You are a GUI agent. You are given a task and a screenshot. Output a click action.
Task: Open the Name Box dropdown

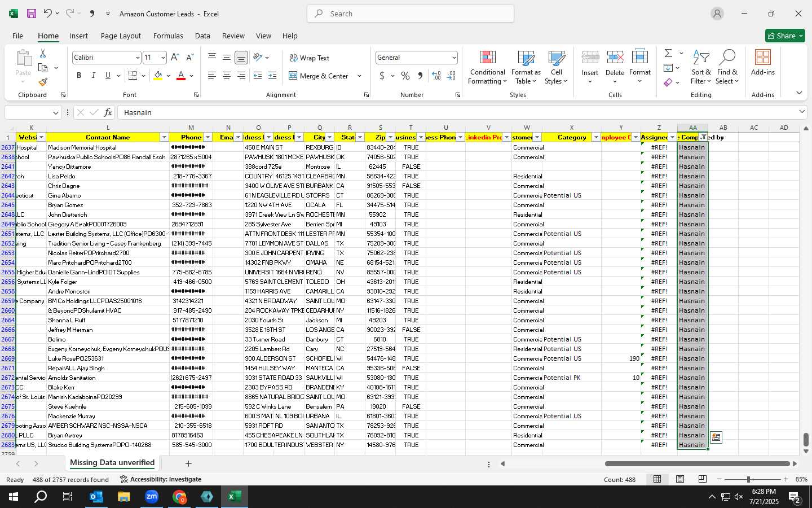tap(55, 112)
